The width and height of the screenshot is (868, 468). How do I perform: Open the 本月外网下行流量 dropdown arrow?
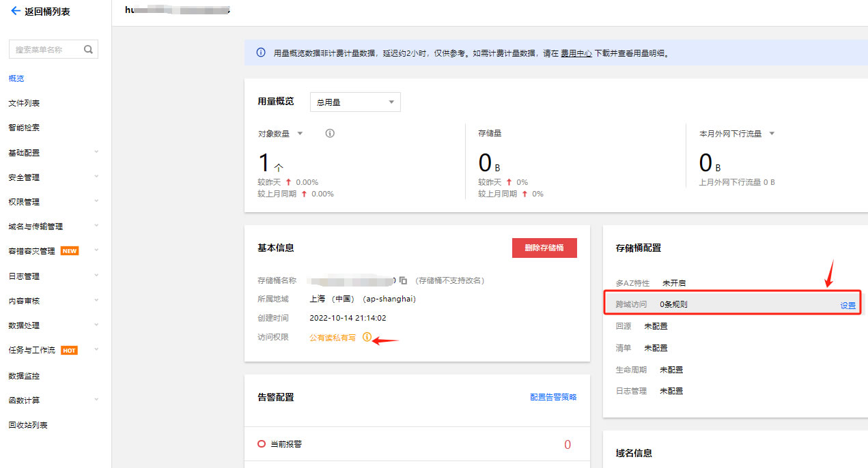pyautogui.click(x=772, y=134)
